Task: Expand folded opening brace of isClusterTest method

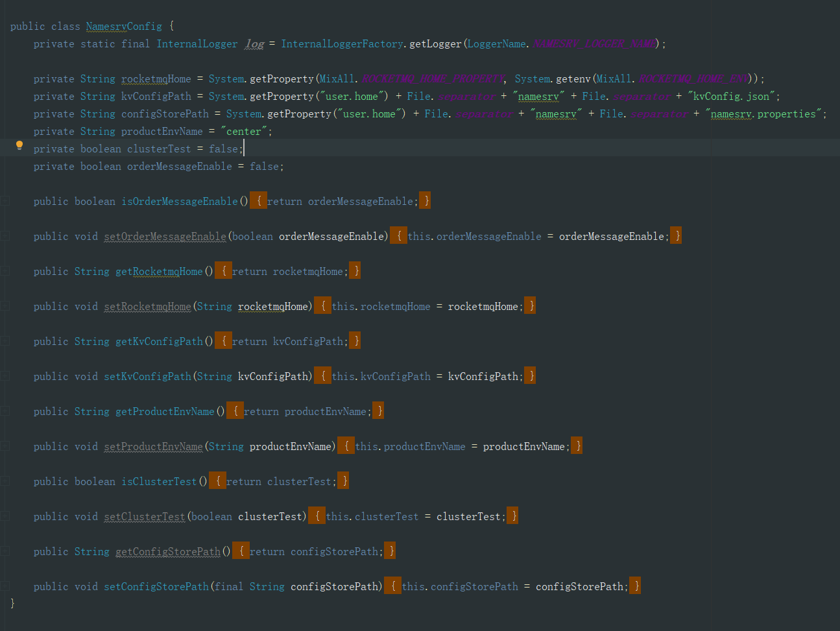Action: pyautogui.click(x=217, y=481)
